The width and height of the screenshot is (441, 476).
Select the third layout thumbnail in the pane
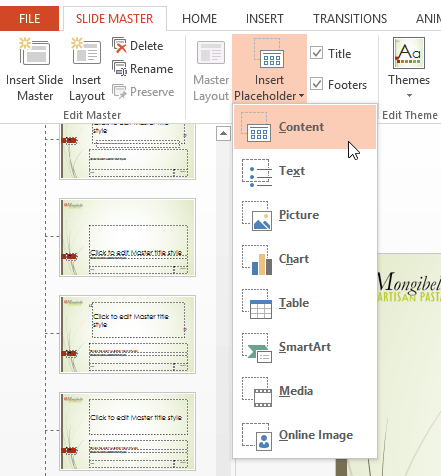127,334
